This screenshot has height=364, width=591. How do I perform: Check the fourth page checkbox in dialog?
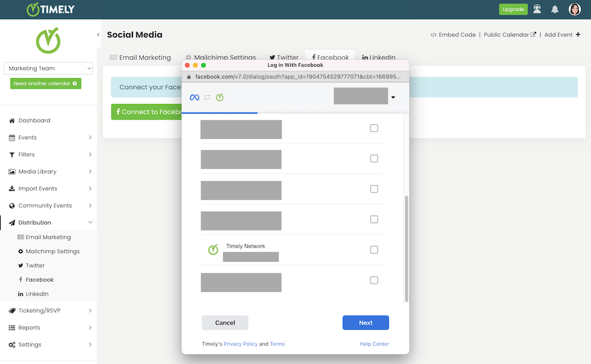[374, 219]
